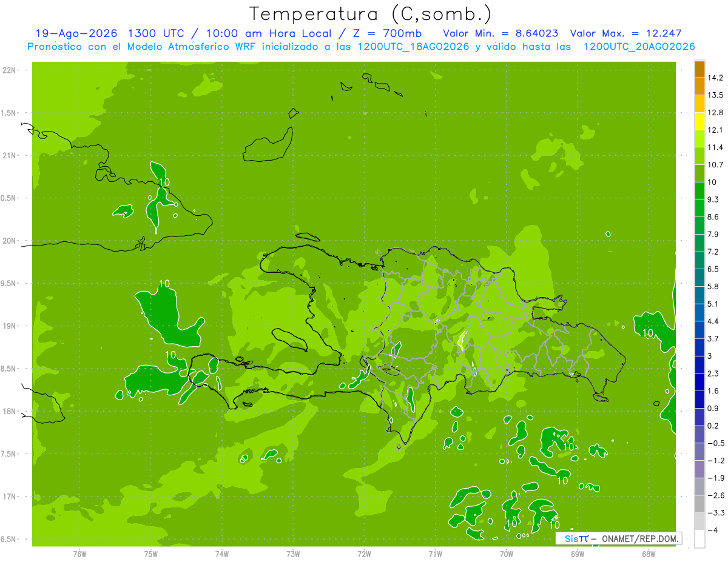Click the init time '1200UTC_18AGO2026'
The width and height of the screenshot is (728, 562).
(413, 47)
